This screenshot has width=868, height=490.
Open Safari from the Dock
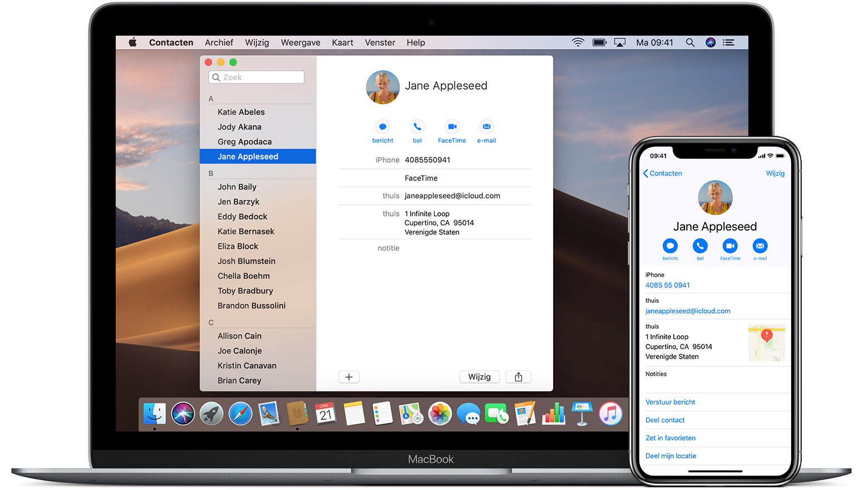tap(240, 414)
